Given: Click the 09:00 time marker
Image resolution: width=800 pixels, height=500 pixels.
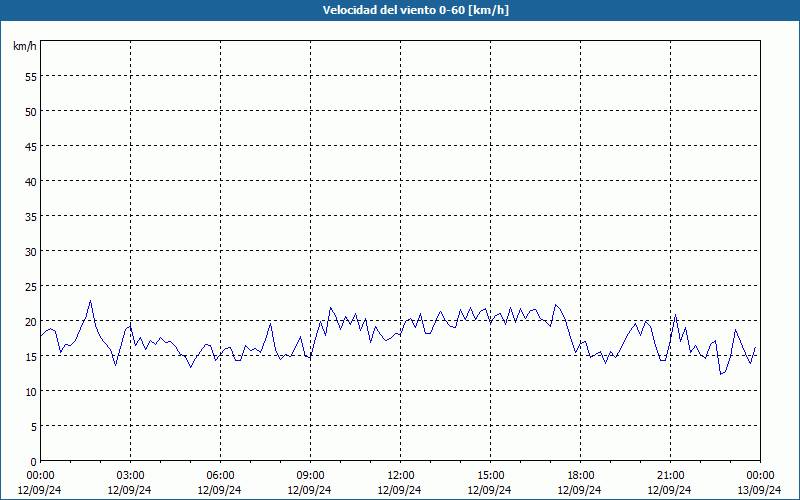Looking at the screenshot, I should (x=311, y=475).
